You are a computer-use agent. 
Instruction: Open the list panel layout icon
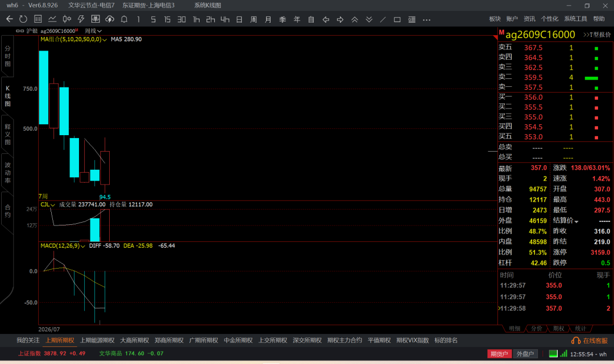click(x=412, y=19)
